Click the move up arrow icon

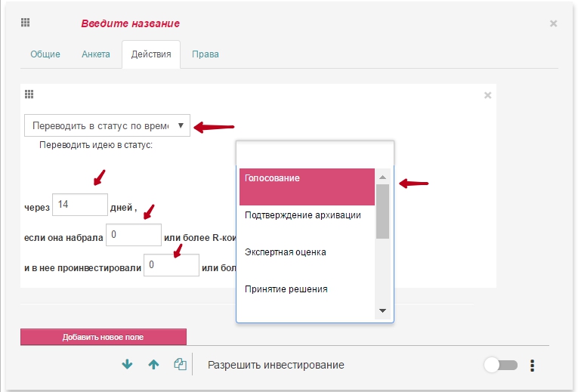tap(153, 364)
